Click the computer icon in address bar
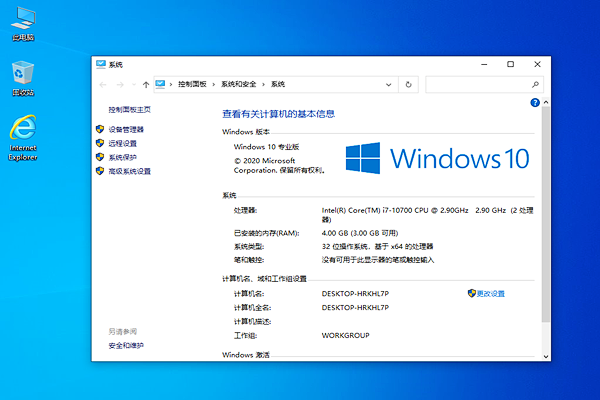The height and width of the screenshot is (400, 600). (160, 84)
